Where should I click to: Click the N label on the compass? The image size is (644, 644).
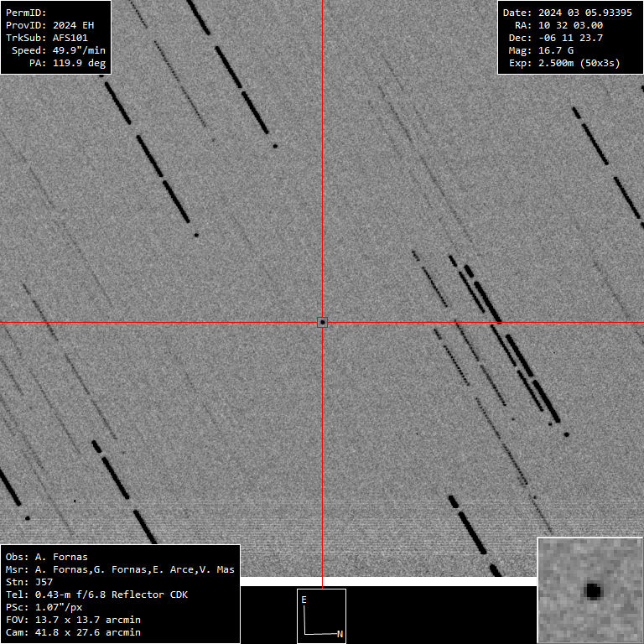[x=340, y=634]
